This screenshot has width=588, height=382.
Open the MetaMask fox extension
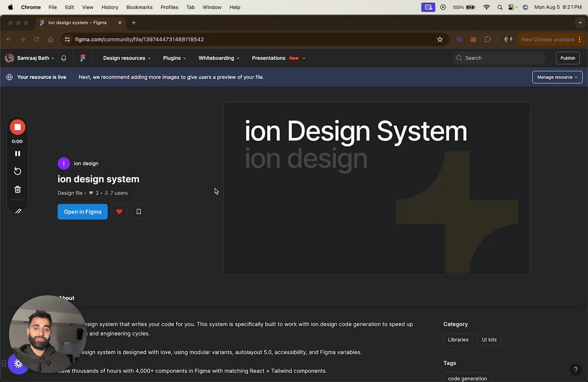(473, 40)
